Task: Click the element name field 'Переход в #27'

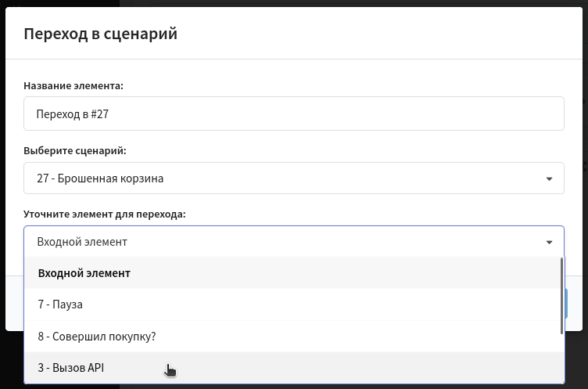Action: pyautogui.click(x=294, y=113)
